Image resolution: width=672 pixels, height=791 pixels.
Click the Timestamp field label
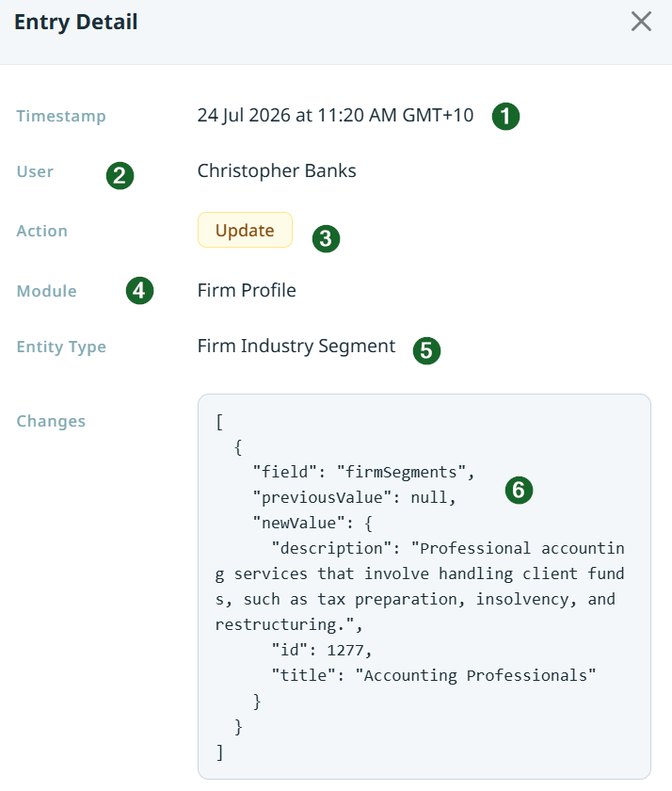pyautogui.click(x=61, y=116)
